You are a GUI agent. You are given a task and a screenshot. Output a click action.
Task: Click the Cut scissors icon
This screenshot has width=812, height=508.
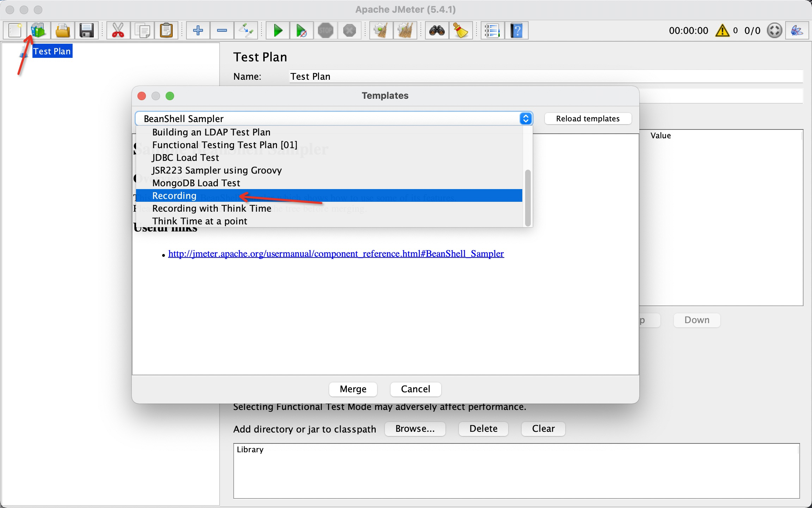118,30
